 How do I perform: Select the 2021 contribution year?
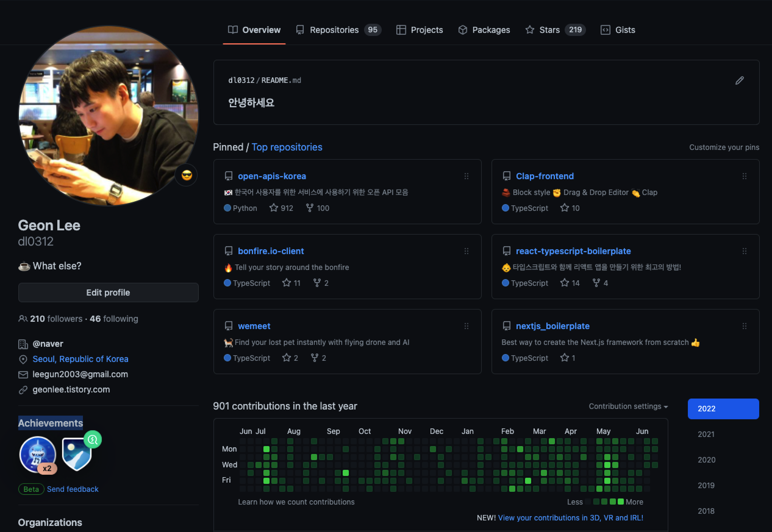click(706, 434)
